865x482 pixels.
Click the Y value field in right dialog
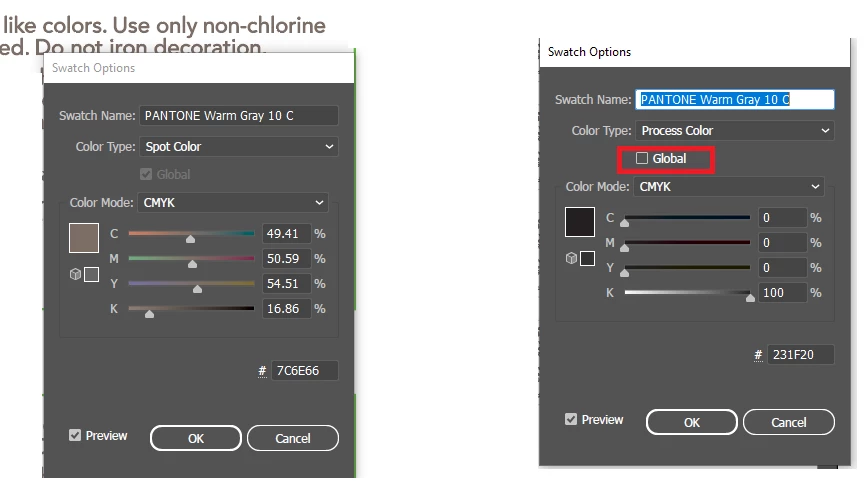pyautogui.click(x=782, y=267)
